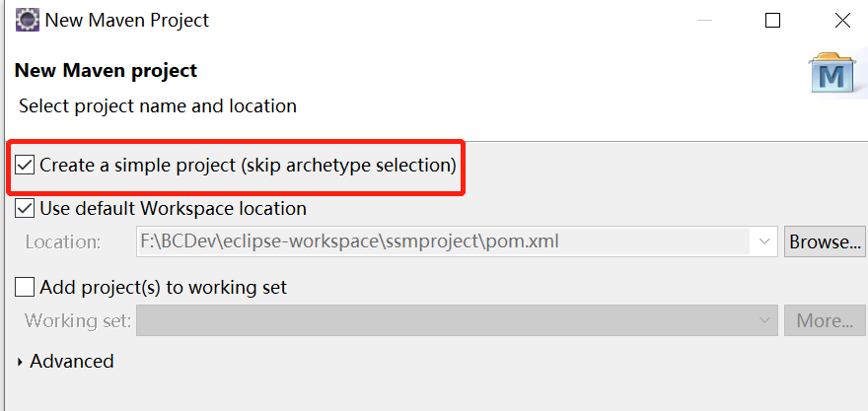Open the Working set dropdown arrow
The image size is (868, 411).
[764, 320]
